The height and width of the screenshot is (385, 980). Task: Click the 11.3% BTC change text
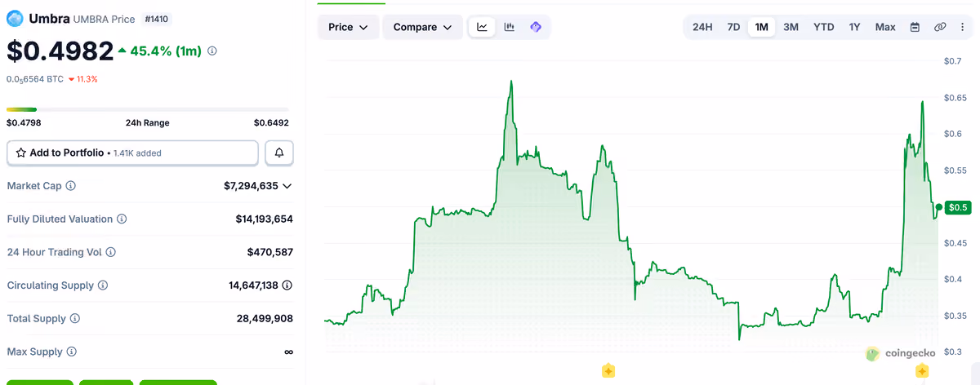pyautogui.click(x=87, y=79)
